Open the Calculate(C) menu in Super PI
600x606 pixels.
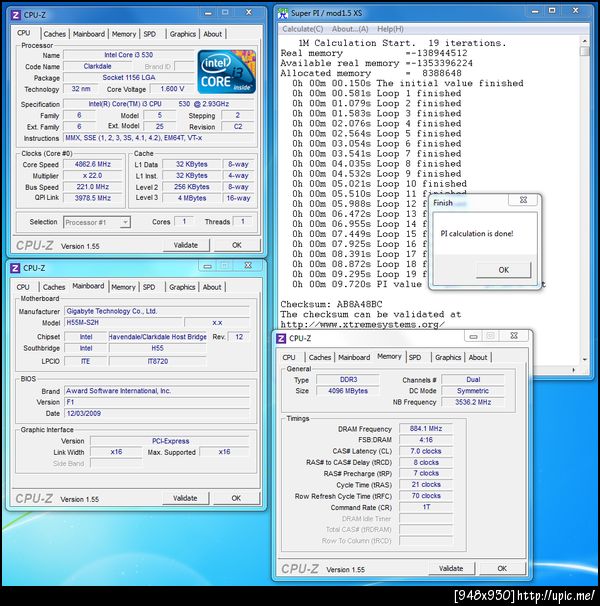point(303,29)
